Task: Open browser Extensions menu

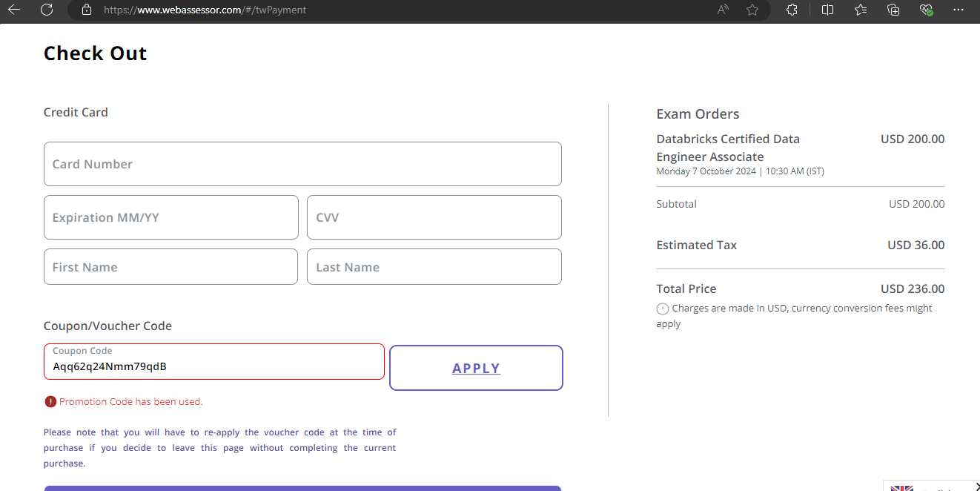Action: click(792, 10)
